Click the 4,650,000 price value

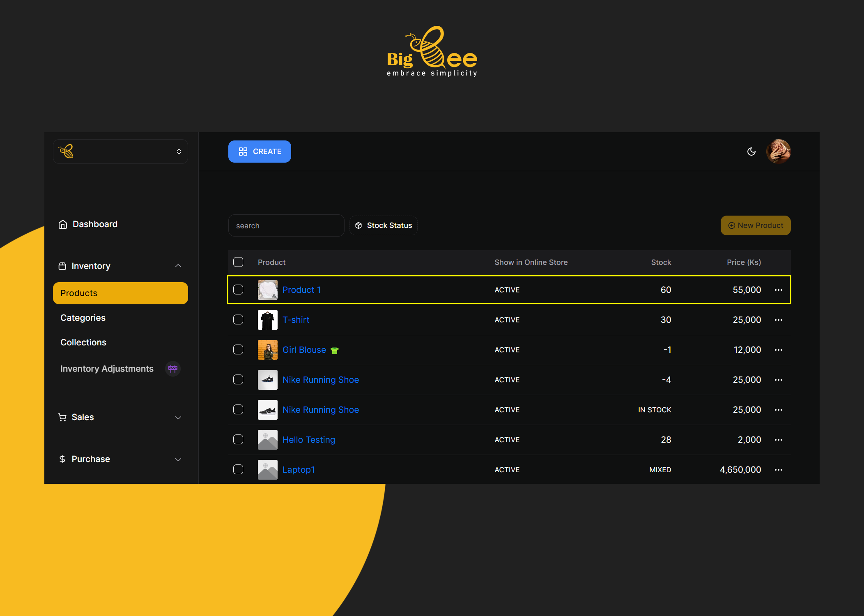coord(740,470)
